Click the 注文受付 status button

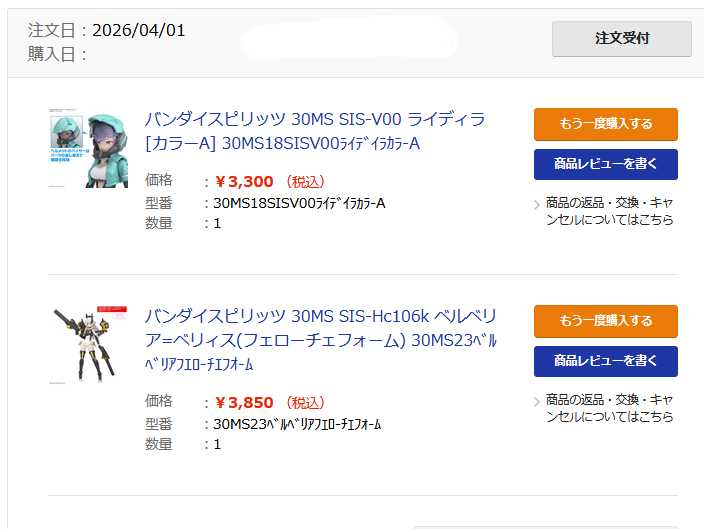(x=621, y=39)
